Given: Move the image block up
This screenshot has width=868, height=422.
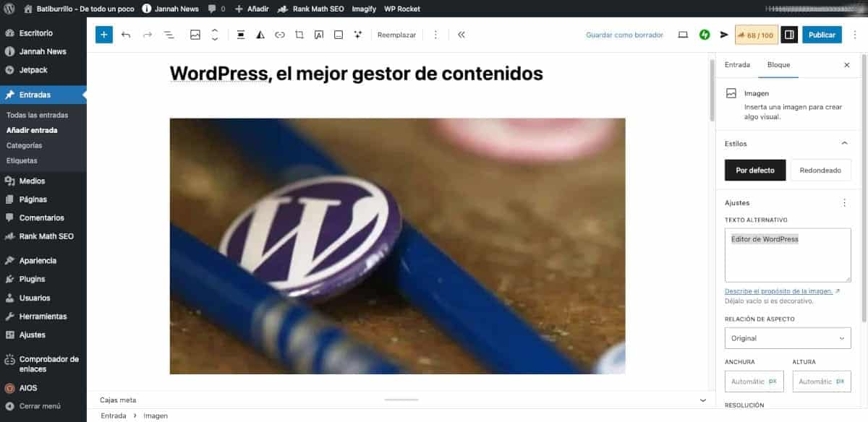Looking at the screenshot, I should point(215,30).
